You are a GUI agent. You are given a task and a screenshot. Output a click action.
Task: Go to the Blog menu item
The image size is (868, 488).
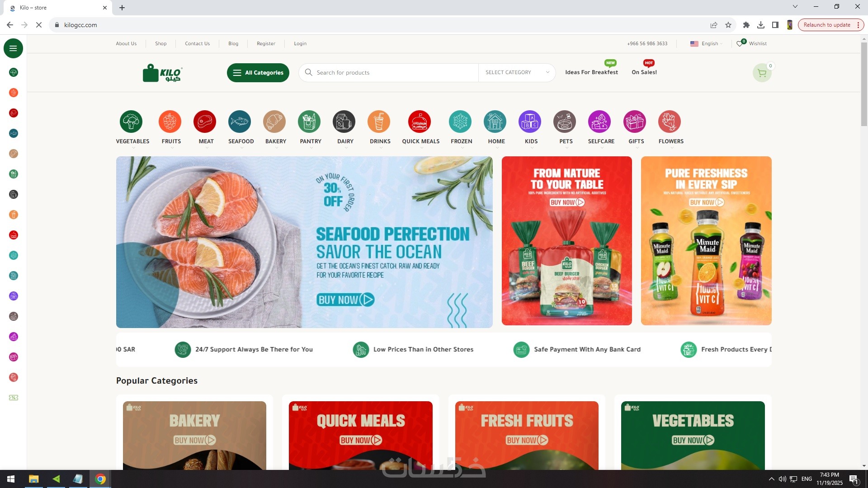click(x=233, y=43)
